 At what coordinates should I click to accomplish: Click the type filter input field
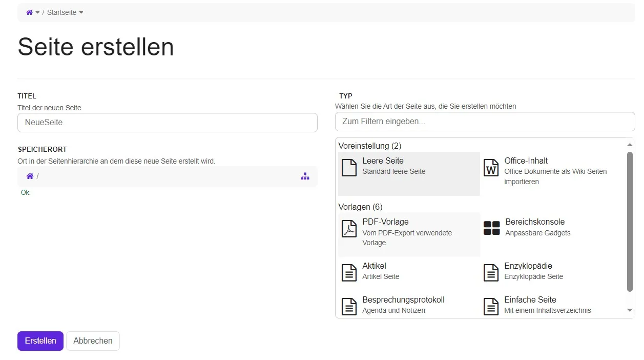(485, 122)
